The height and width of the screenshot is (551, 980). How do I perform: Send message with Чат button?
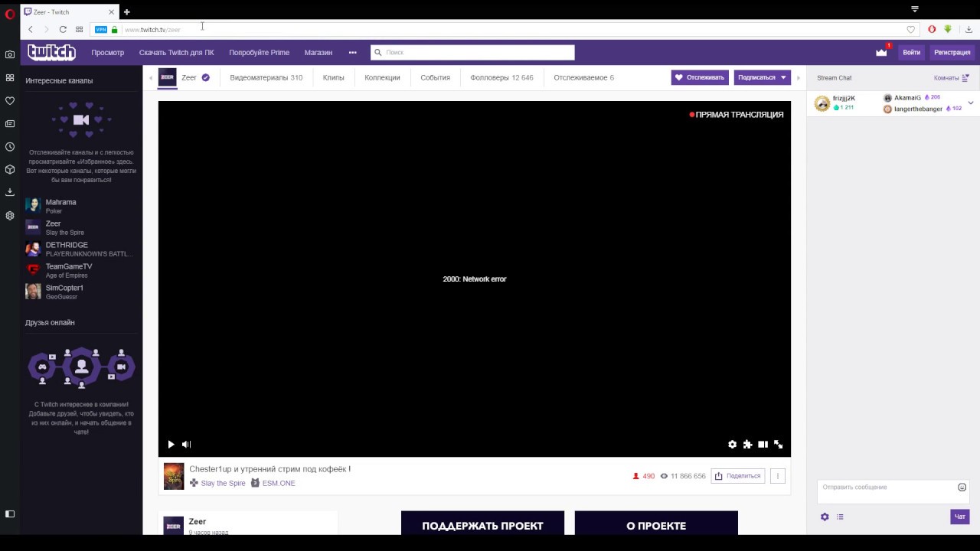click(960, 517)
